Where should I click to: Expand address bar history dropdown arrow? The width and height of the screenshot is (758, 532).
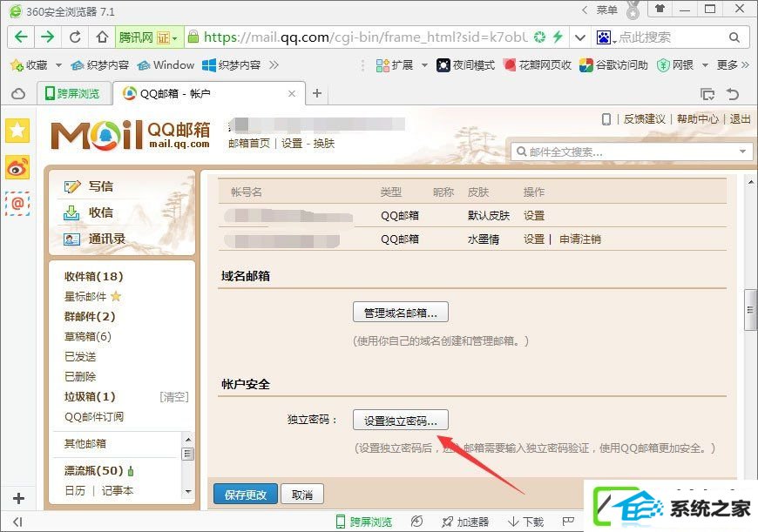[580, 37]
